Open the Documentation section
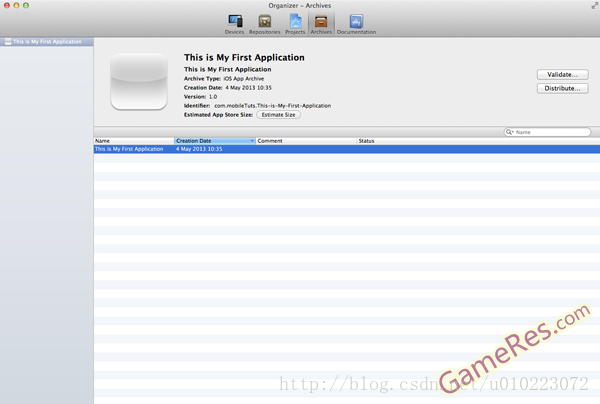The image size is (600, 404). [356, 24]
